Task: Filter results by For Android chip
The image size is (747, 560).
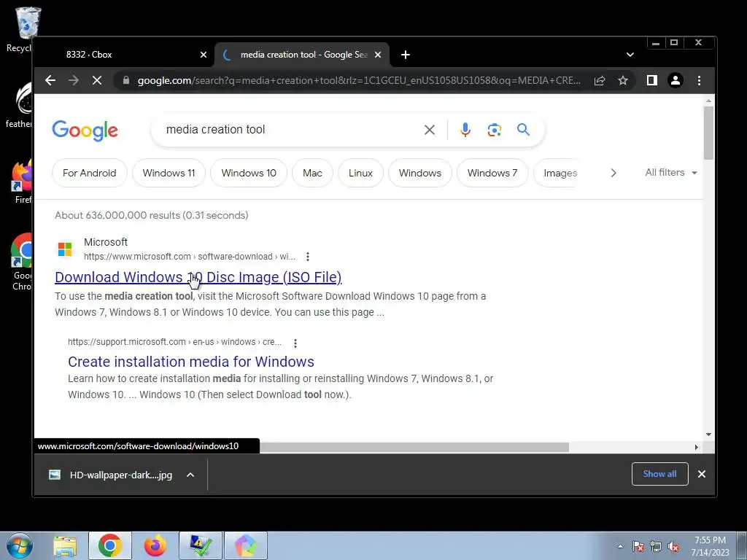Action: pyautogui.click(x=90, y=173)
